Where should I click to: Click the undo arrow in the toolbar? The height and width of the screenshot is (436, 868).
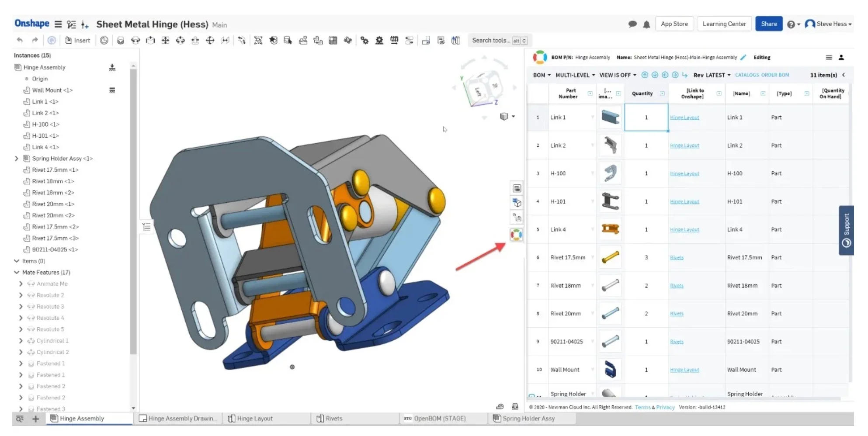20,40
